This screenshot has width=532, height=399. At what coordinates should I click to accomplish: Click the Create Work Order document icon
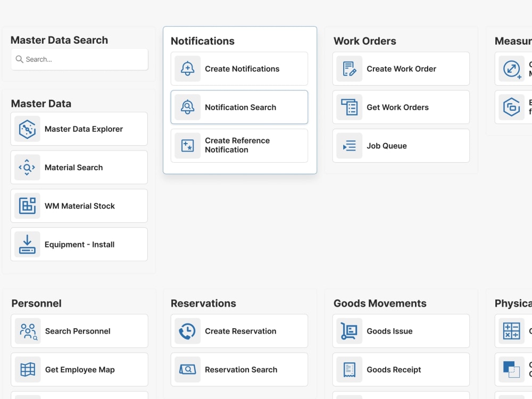(x=349, y=69)
